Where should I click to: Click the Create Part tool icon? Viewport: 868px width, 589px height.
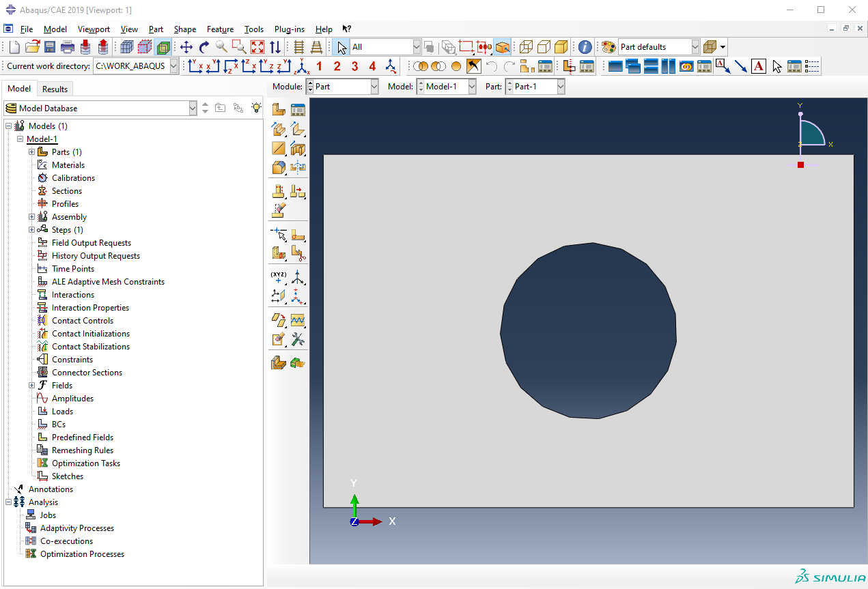[x=279, y=110]
